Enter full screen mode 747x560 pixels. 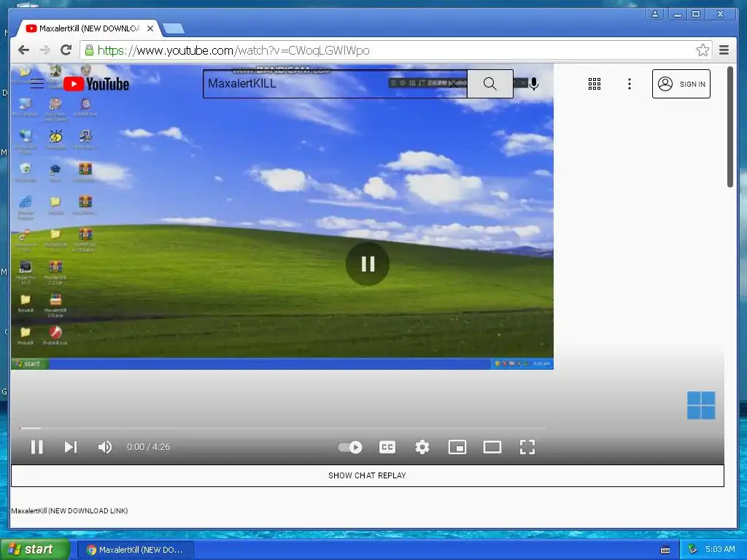(527, 447)
